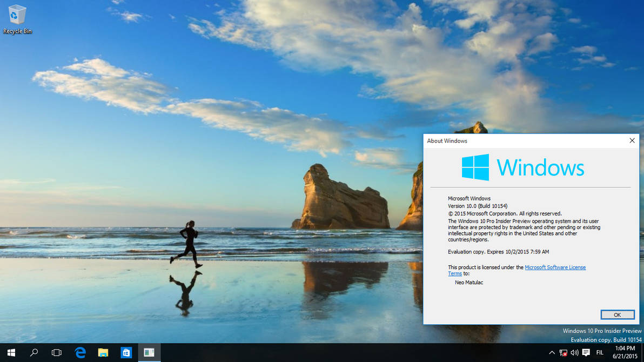Open volume control tray icon
Image resolution: width=644 pixels, height=362 pixels.
click(575, 353)
